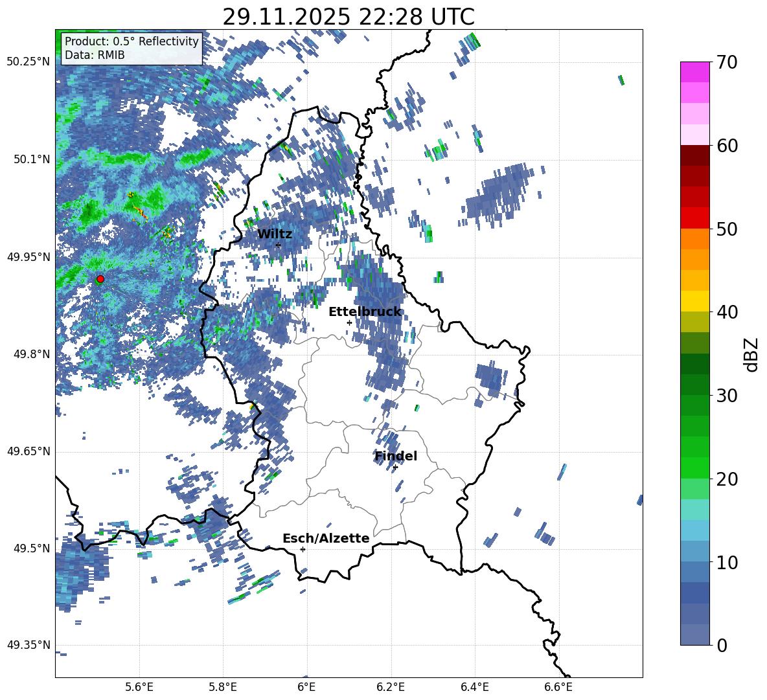Click the 6.6°E longitude tick label
Image resolution: width=767 pixels, height=700 pixels.
tap(558, 687)
